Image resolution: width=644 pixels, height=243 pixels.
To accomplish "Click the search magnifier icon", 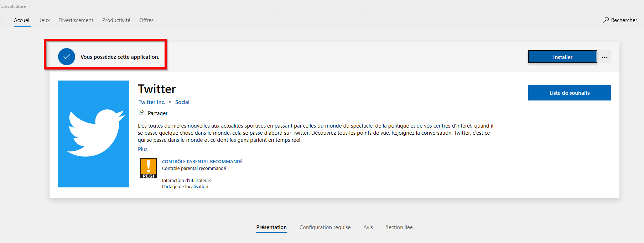I will [x=606, y=20].
